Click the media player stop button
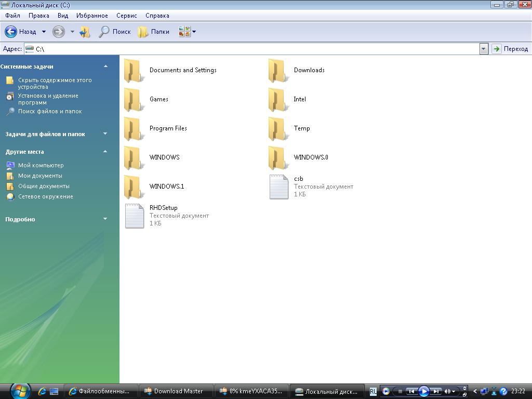 point(400,392)
